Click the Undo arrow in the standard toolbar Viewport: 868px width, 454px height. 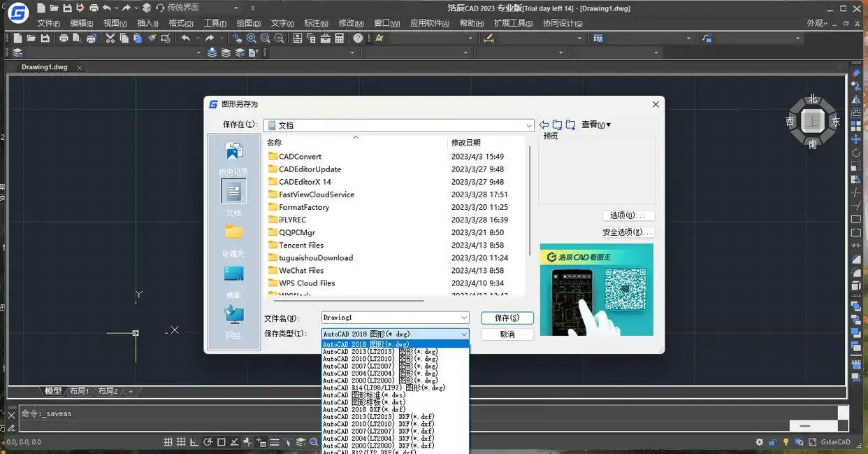[x=185, y=38]
